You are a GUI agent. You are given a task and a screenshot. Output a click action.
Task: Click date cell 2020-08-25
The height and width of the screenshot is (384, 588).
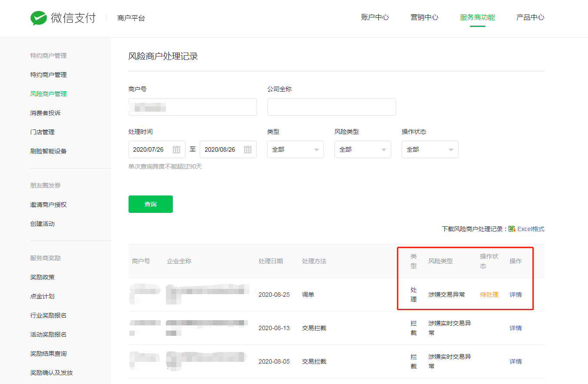coord(274,295)
